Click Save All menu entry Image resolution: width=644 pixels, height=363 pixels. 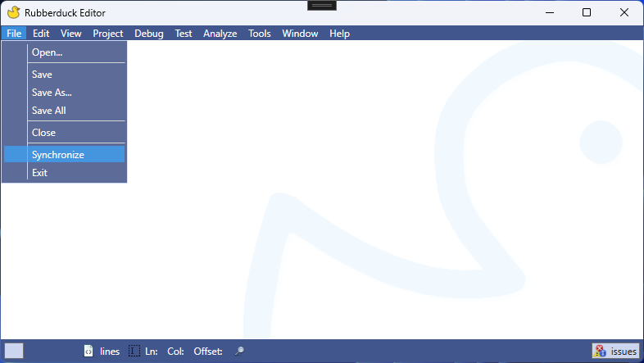pos(48,111)
